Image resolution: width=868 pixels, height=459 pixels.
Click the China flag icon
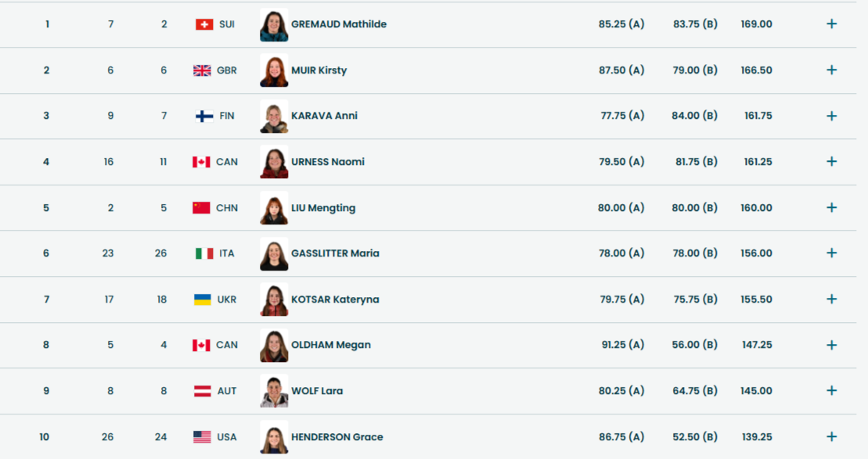pyautogui.click(x=201, y=208)
